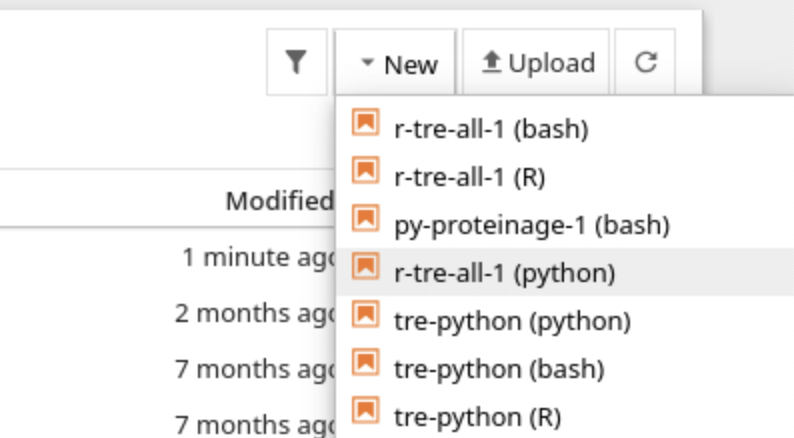Choose the r-tre-all-1 (R) kernel option
Image resolution: width=794 pixels, height=438 pixels.
(x=469, y=177)
